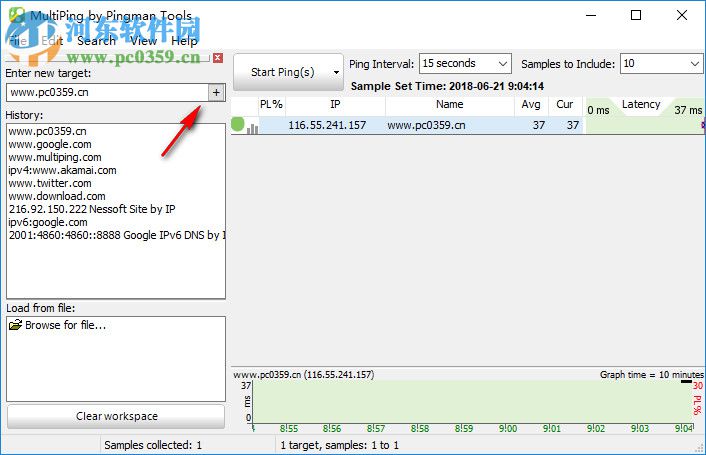Expand the Samples to Include combo box
Viewport: 706px width, 455px height.
tap(695, 64)
